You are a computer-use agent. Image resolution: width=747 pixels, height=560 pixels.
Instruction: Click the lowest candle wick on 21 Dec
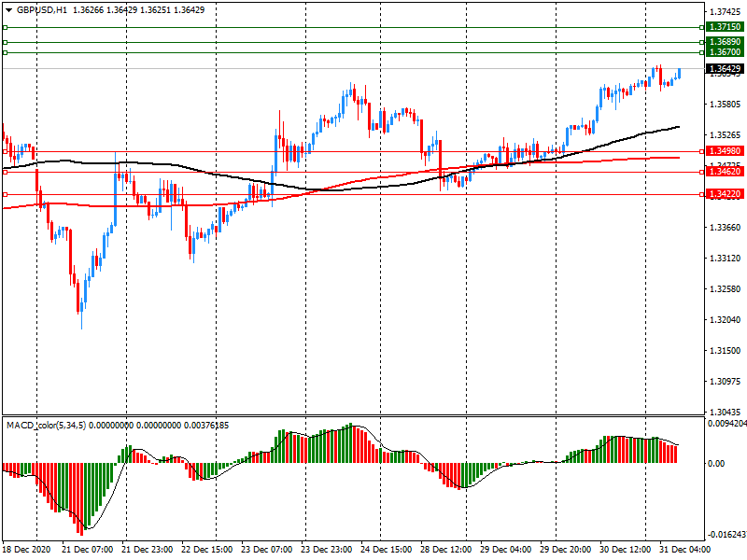81,323
